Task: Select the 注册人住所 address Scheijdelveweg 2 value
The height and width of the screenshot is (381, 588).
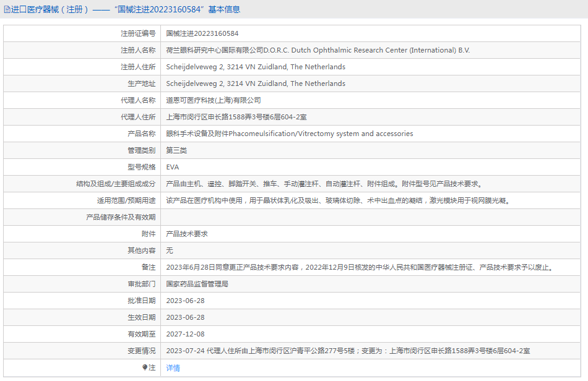Action: (x=256, y=67)
